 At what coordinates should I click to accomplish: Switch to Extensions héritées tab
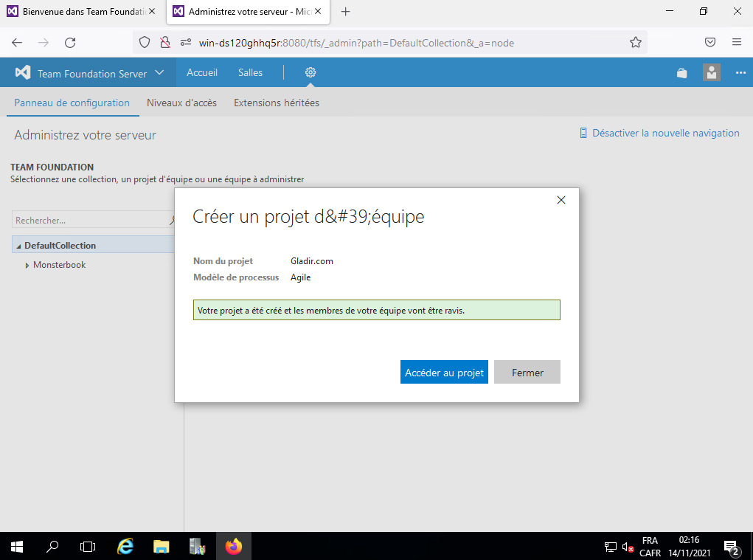(x=277, y=103)
